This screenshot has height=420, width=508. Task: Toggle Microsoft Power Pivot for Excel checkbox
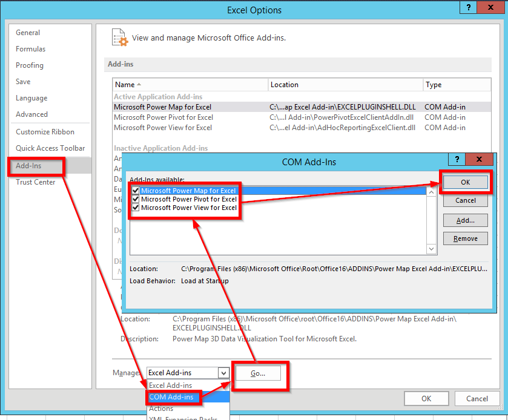coord(136,199)
